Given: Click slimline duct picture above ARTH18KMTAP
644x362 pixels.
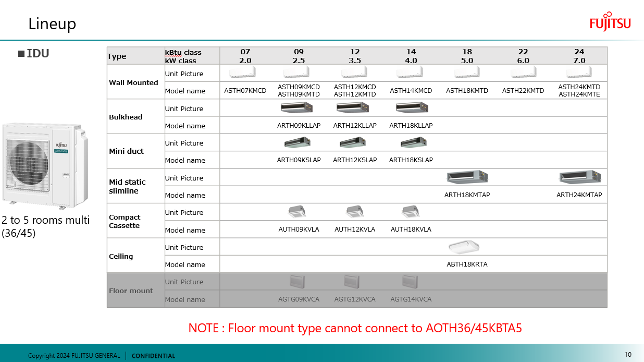Looking at the screenshot, I should point(468,177).
